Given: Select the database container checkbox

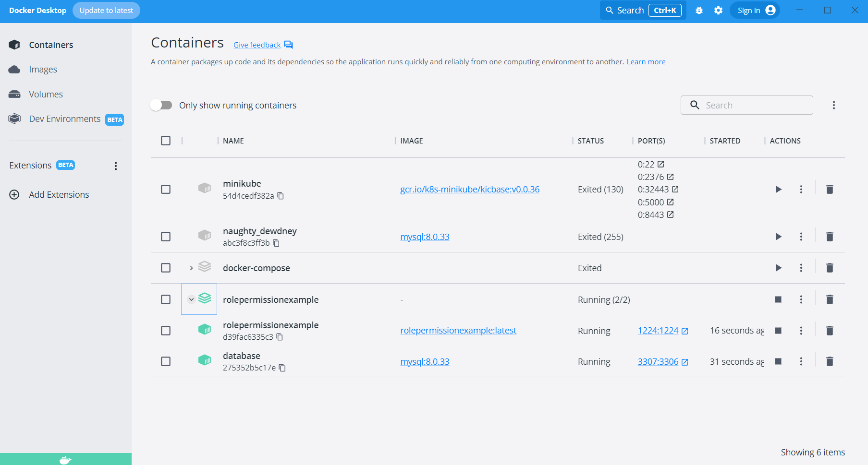Looking at the screenshot, I should pos(166,361).
